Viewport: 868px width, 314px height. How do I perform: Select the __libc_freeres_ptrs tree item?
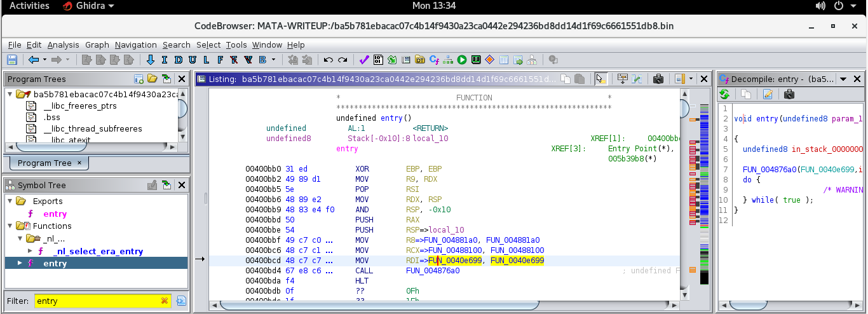click(80, 106)
